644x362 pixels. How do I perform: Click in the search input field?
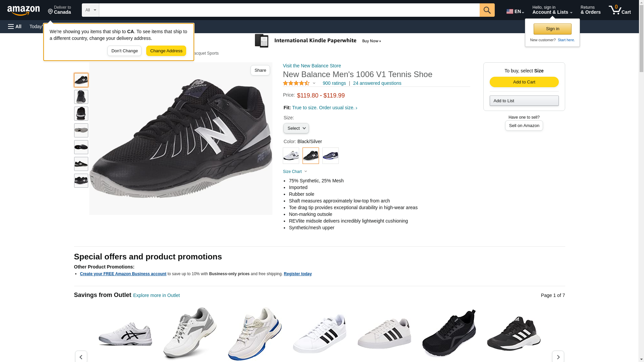[289, 10]
